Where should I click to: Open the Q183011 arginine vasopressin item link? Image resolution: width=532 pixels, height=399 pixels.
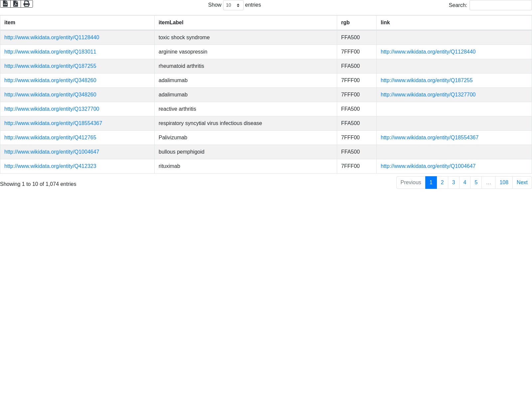coord(50,52)
